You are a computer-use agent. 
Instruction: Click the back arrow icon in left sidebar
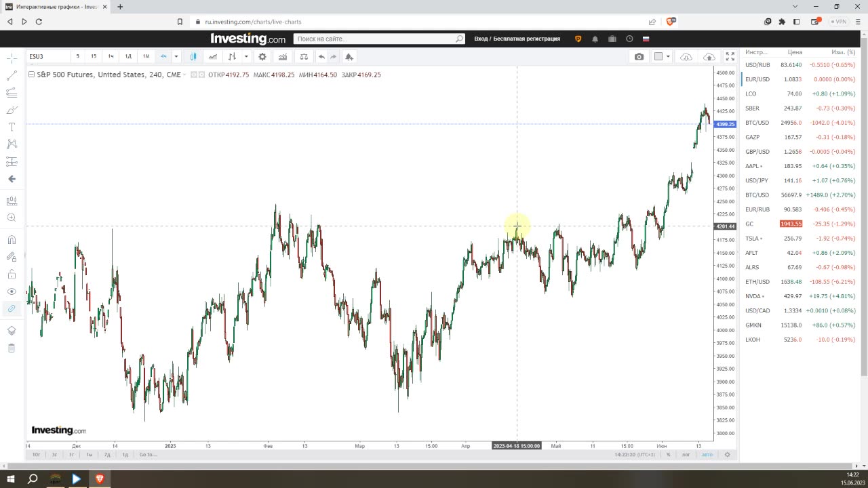(x=12, y=179)
